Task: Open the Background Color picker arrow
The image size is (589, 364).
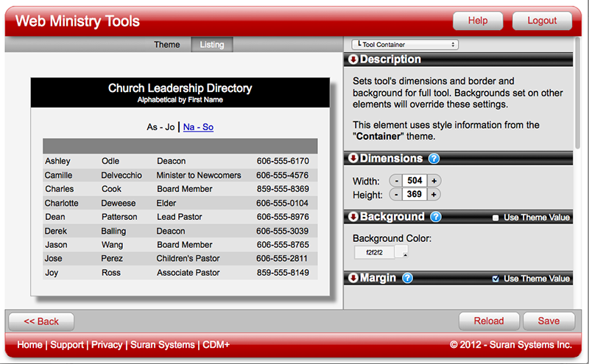Action: 405,254
